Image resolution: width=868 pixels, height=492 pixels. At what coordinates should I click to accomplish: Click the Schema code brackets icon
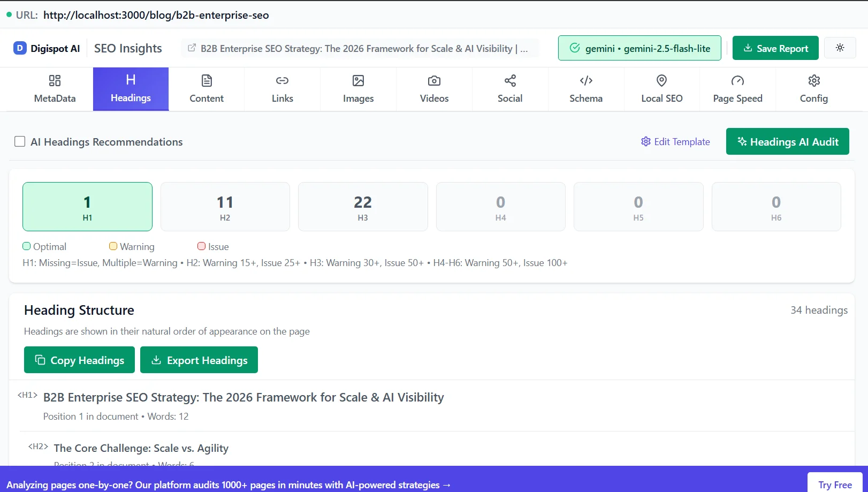click(586, 81)
